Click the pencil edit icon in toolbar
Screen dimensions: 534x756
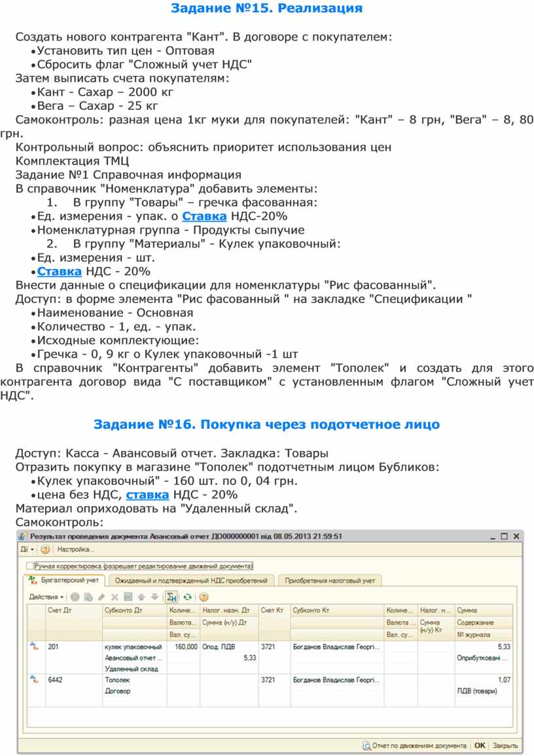pyautogui.click(x=101, y=597)
